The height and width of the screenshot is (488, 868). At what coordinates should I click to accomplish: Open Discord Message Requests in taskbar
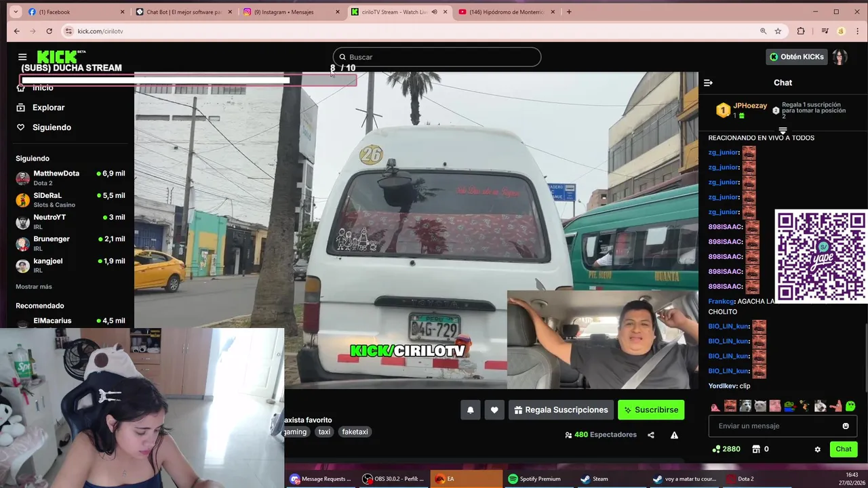point(321,479)
